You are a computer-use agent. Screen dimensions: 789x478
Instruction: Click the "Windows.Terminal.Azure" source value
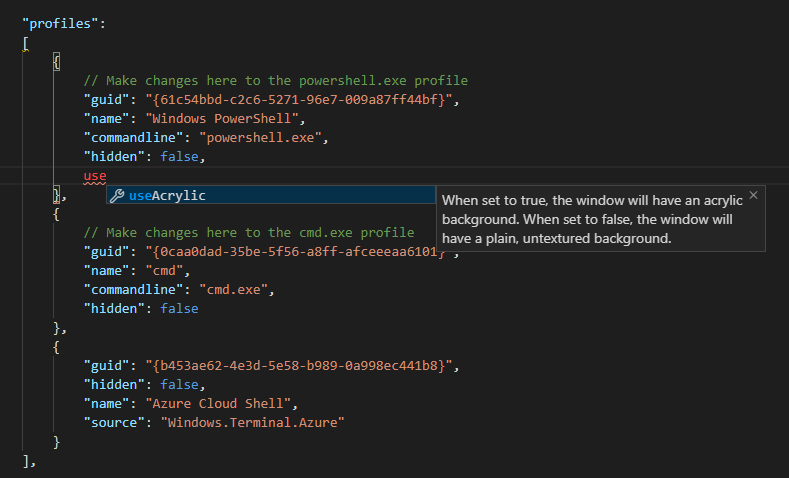(253, 423)
